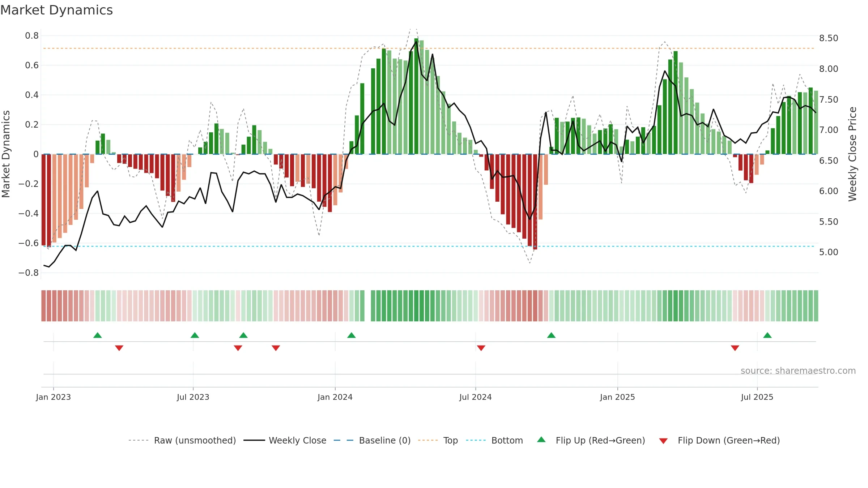Toggle the Flip Up (Red→Green) legend entry

pos(591,440)
